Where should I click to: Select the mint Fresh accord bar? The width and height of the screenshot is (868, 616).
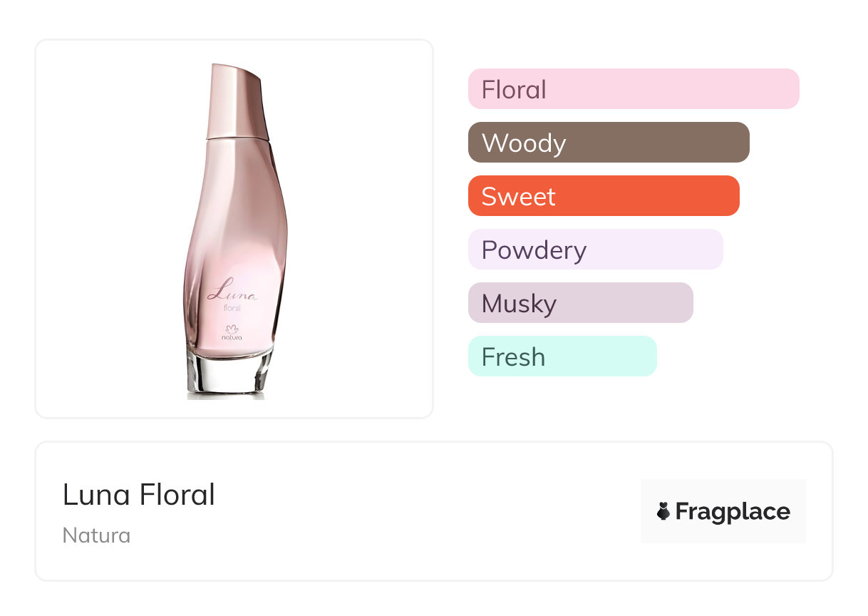562,356
